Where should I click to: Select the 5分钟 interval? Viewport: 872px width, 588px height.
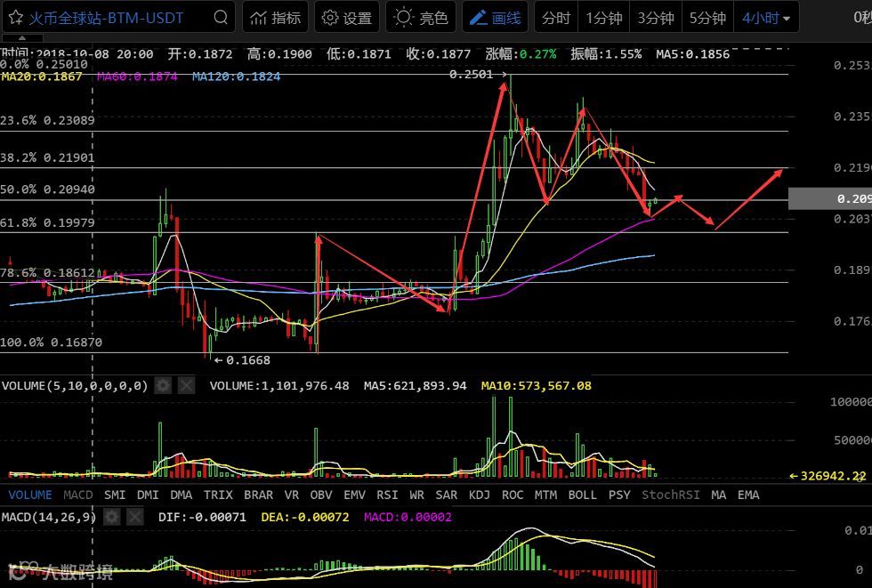(x=707, y=18)
